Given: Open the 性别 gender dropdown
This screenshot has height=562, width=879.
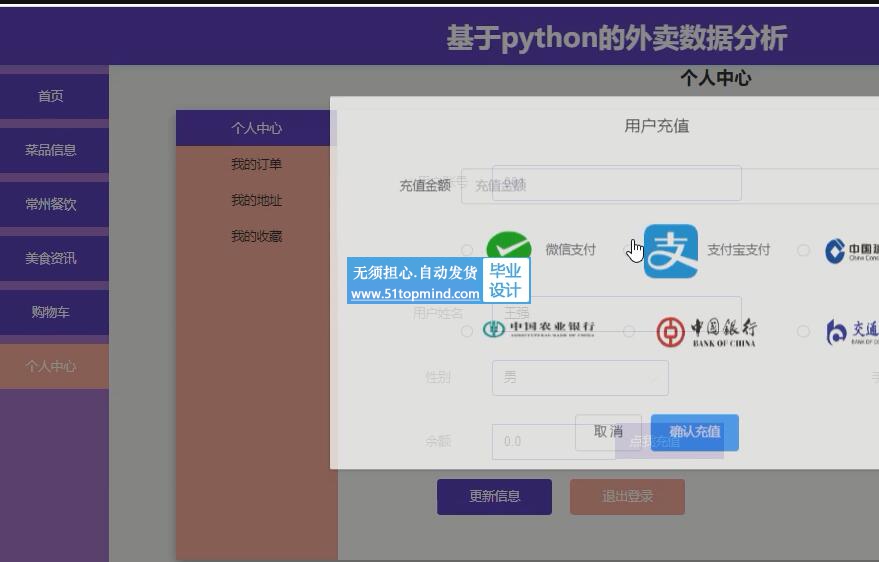Looking at the screenshot, I should pyautogui.click(x=580, y=378).
